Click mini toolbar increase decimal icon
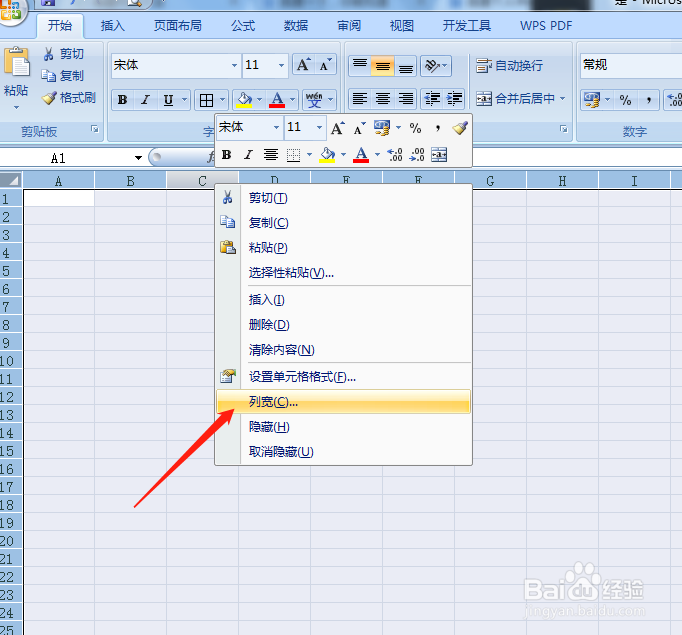 [395, 155]
